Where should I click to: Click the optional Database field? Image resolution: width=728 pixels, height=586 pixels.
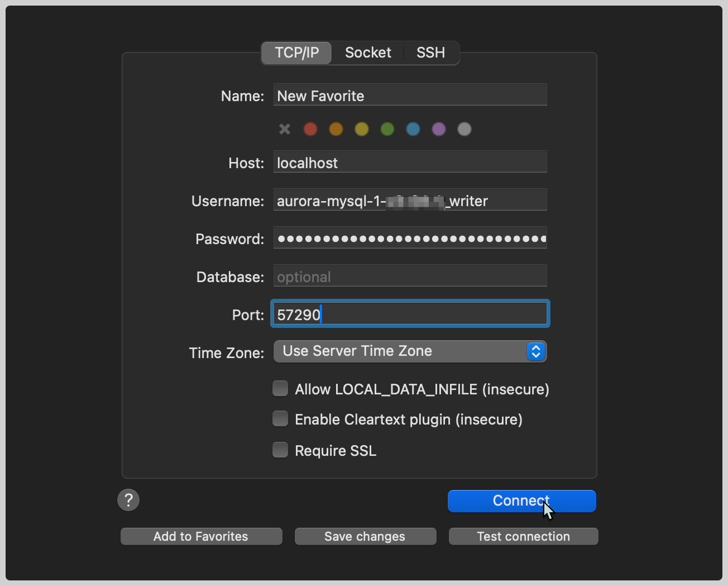click(x=410, y=276)
